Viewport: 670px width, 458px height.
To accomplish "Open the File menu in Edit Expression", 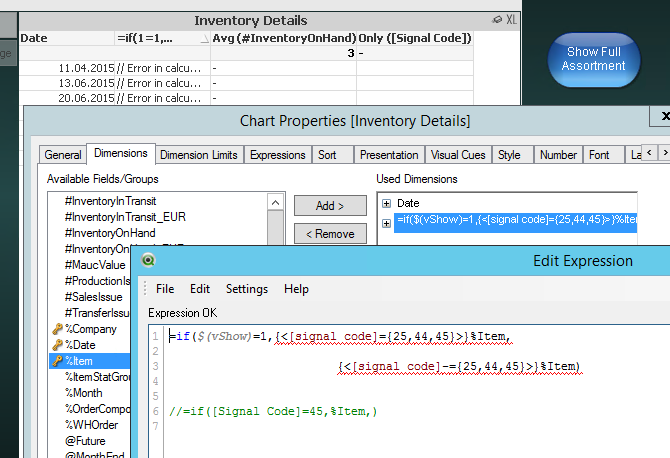I will coord(164,289).
